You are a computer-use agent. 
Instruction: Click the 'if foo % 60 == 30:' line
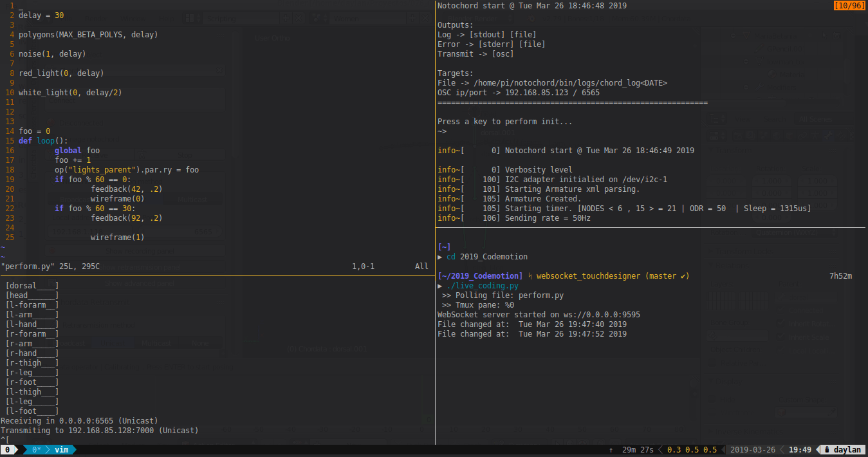[x=95, y=208]
